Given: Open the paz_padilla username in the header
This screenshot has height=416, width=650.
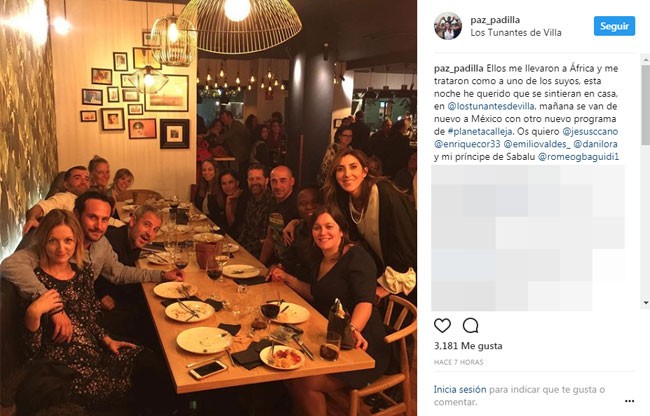Looking at the screenshot, I should 495,20.
